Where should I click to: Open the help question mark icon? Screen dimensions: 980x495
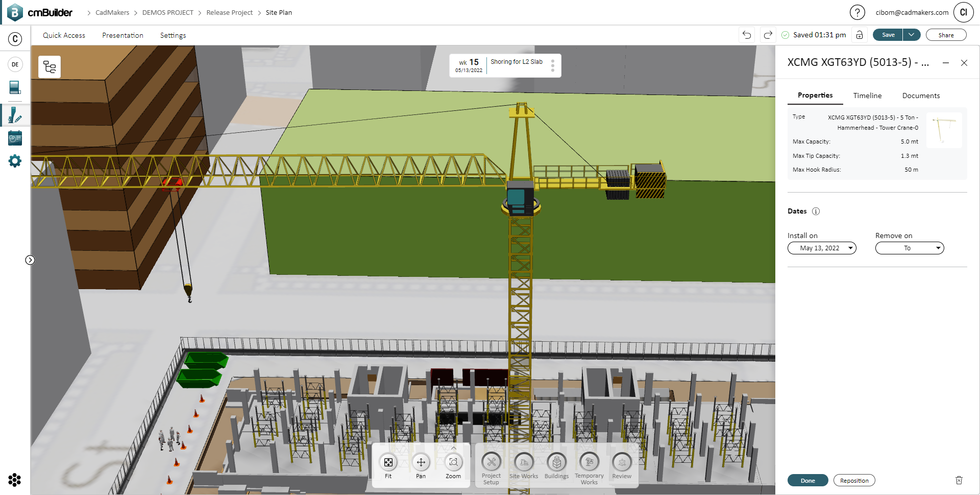857,12
